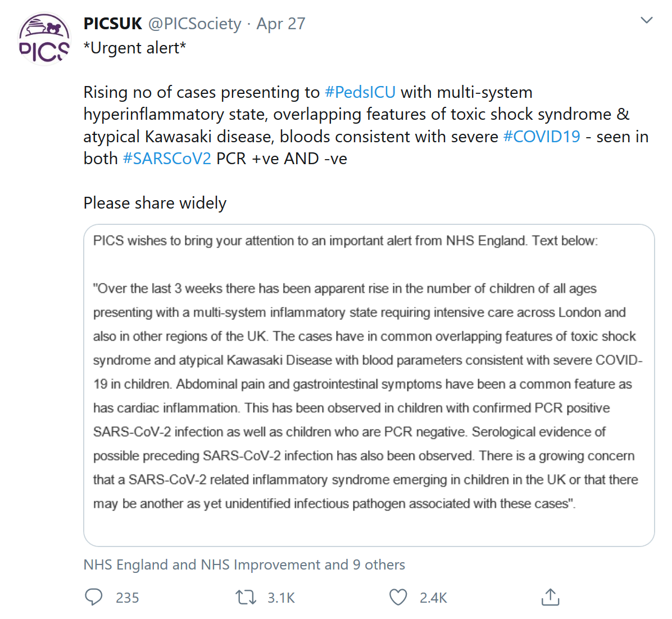Click the 3.1K retweets count
The image size is (672, 619).
click(x=281, y=598)
